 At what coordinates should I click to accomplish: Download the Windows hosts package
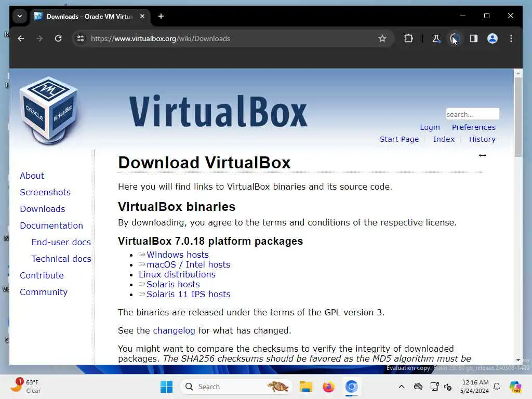click(x=178, y=255)
